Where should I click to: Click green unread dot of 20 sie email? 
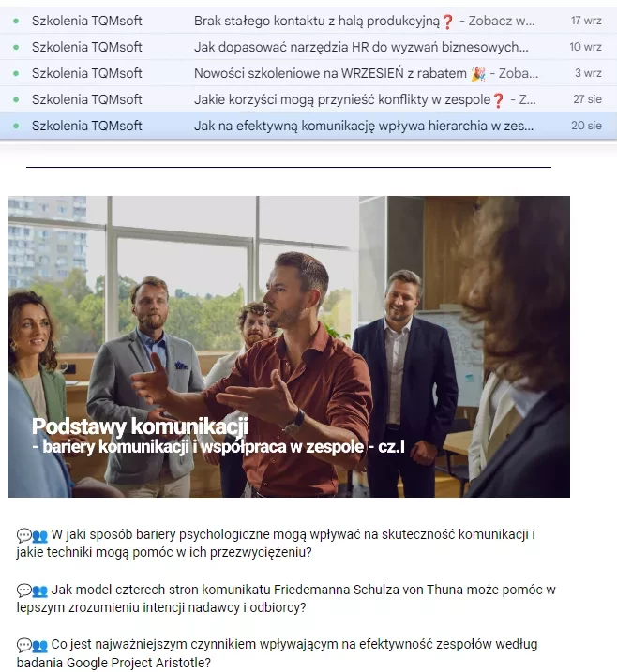coord(16,126)
